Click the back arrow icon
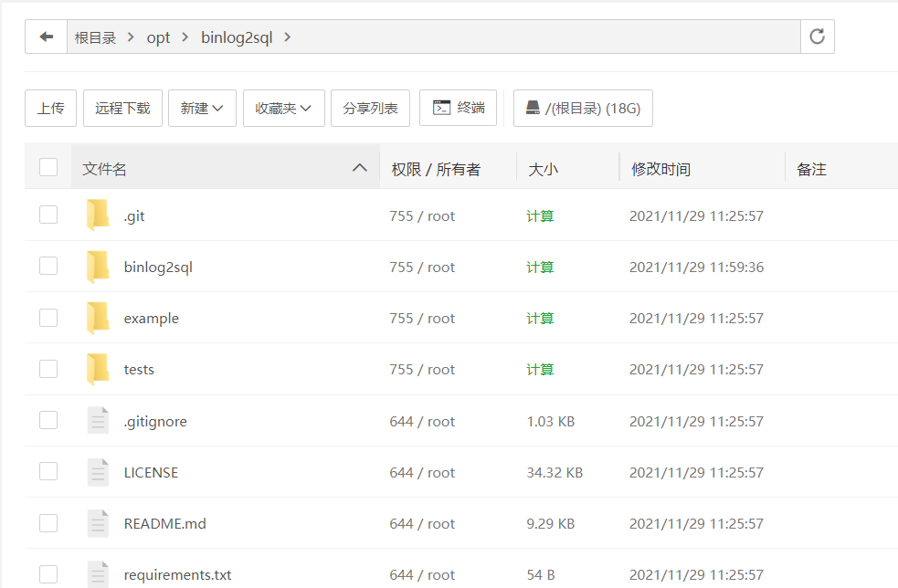 tap(47, 37)
